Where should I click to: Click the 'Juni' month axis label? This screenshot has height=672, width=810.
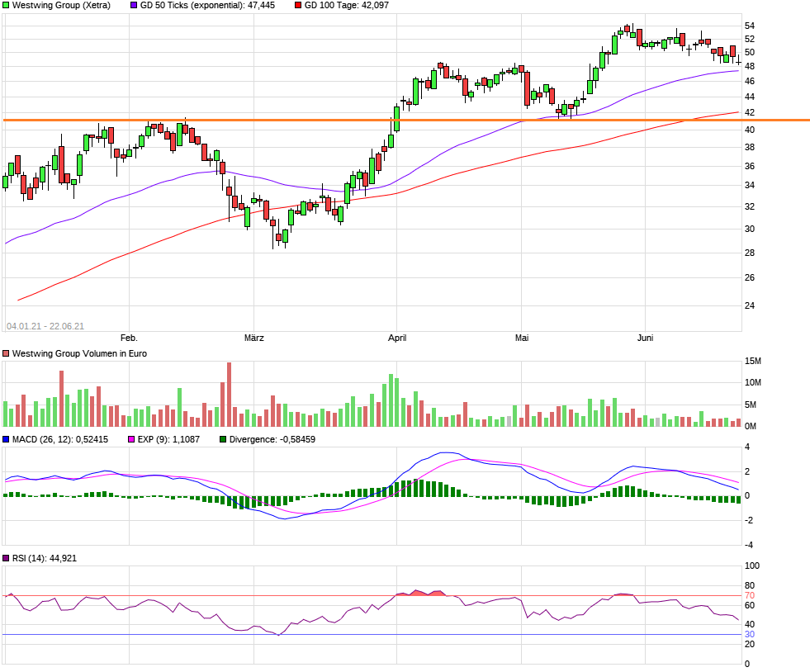coord(645,338)
